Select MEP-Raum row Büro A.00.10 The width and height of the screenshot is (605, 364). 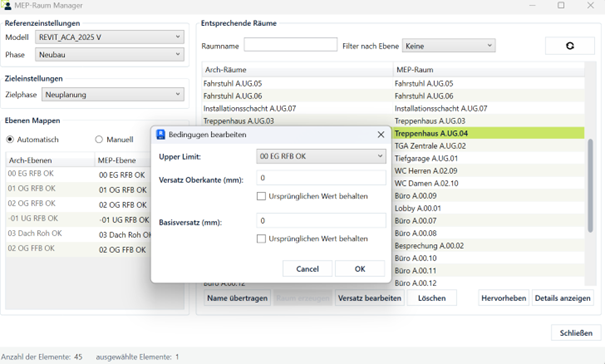[x=488, y=258]
